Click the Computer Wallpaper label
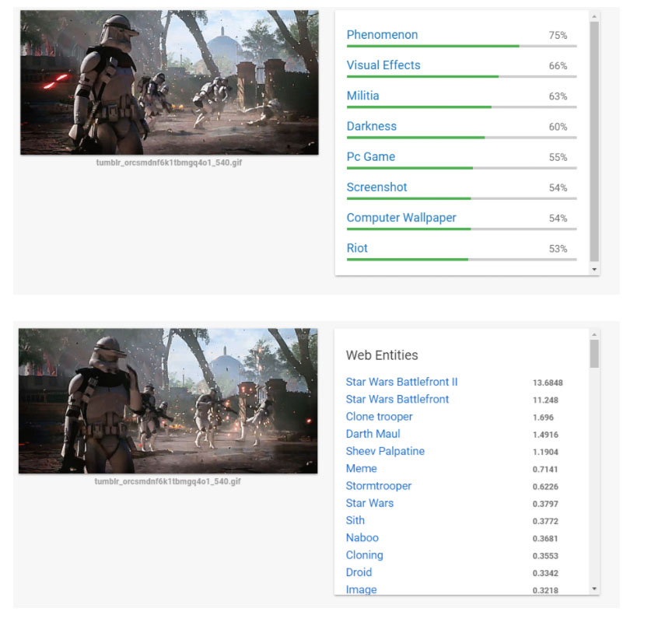The height and width of the screenshot is (622, 672). coord(401,218)
